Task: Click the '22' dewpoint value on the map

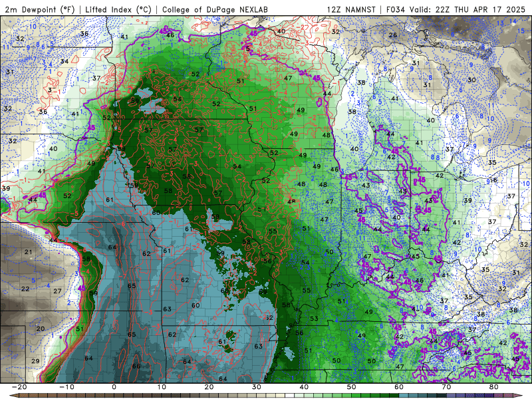Action: 25,289
